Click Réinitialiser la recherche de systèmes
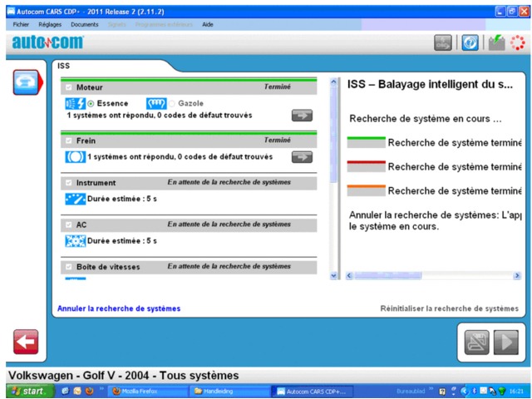 click(x=449, y=308)
